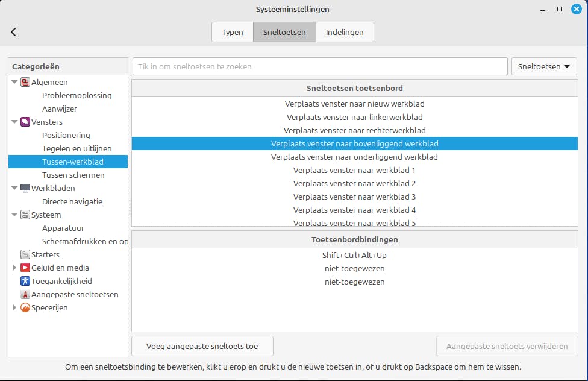Select Verplaats venster naar werkblad 4
The width and height of the screenshot is (588, 381).
355,210
